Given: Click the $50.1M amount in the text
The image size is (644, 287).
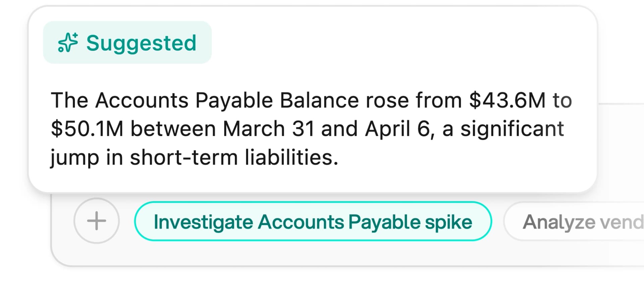Looking at the screenshot, I should pyautogui.click(x=87, y=129).
